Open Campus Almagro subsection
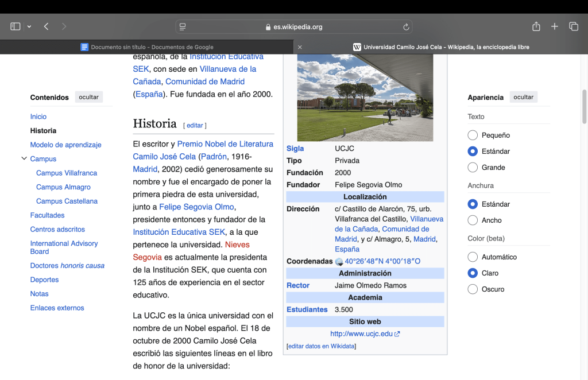The height and width of the screenshot is (380, 588). pos(63,187)
